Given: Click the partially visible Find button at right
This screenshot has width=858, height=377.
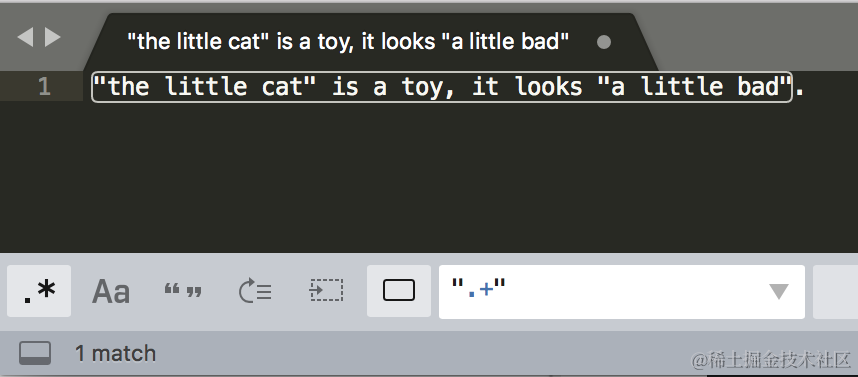Looking at the screenshot, I should coord(836,292).
